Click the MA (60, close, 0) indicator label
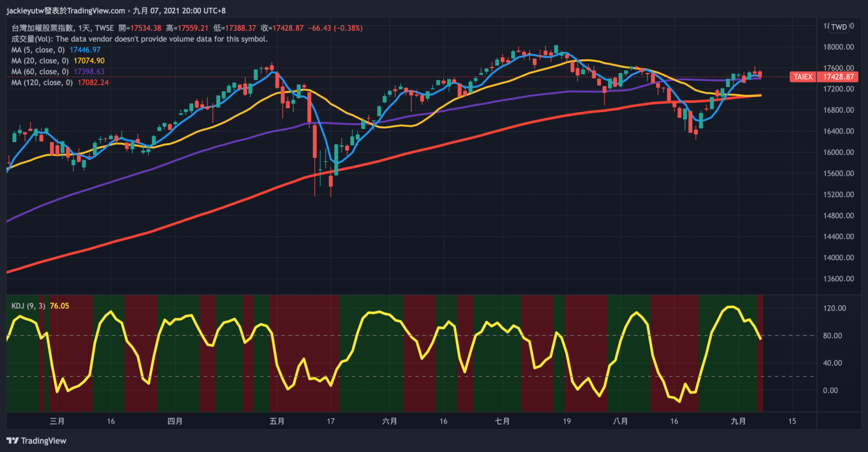 pyautogui.click(x=40, y=72)
